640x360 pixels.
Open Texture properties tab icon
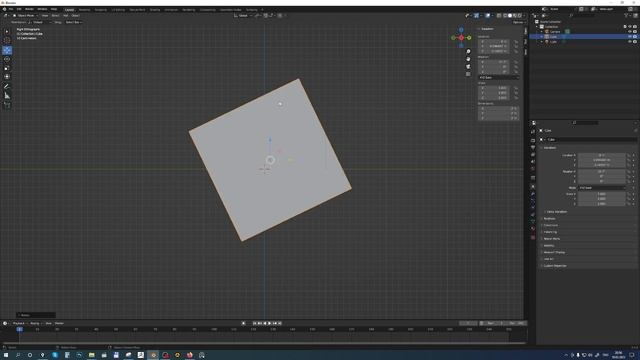point(533,237)
